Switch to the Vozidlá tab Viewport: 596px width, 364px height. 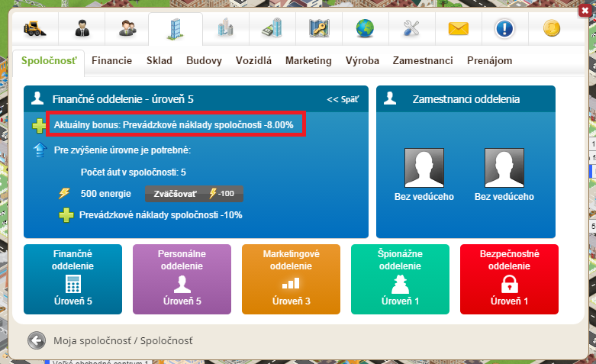click(x=253, y=61)
